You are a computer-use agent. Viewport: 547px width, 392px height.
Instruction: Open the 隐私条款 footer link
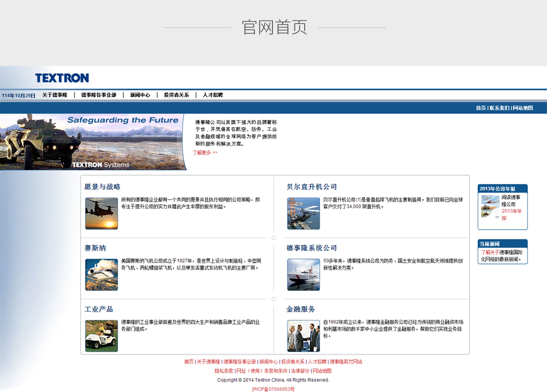pyautogui.click(x=224, y=371)
